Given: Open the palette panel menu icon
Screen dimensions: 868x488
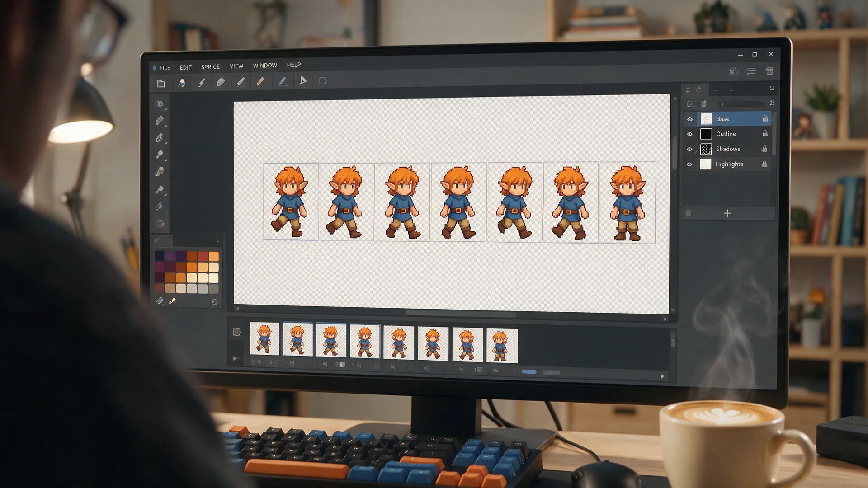Looking at the screenshot, I should click(218, 240).
